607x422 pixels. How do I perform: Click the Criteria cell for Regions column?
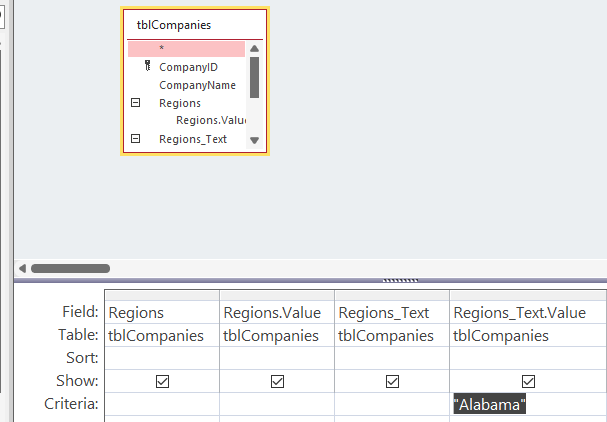click(x=162, y=404)
